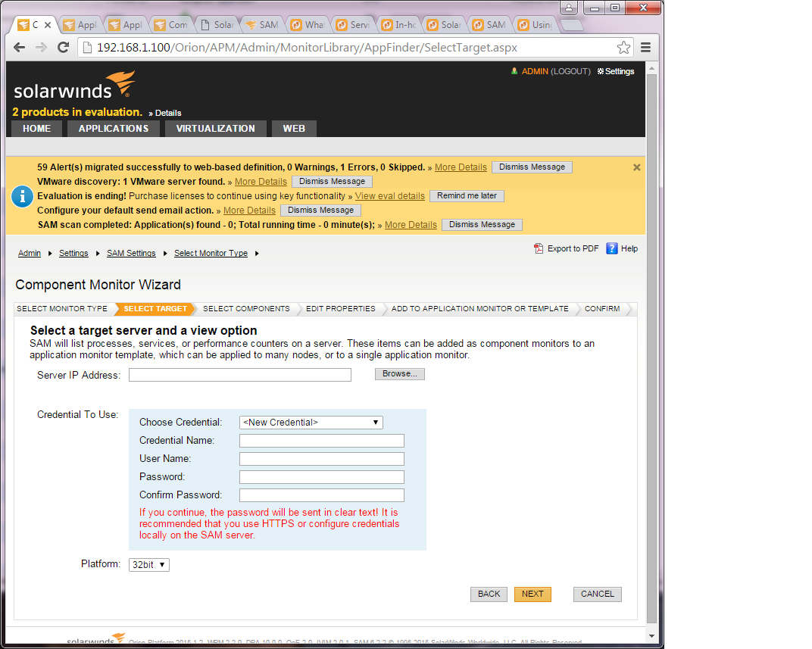Open the WEB menu
The image size is (812, 649).
[x=294, y=128]
